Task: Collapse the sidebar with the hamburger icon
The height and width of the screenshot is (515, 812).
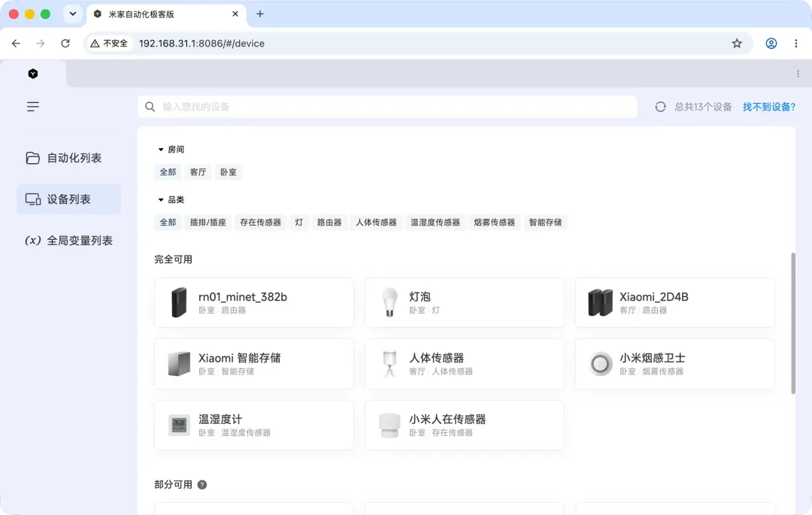Action: point(32,107)
